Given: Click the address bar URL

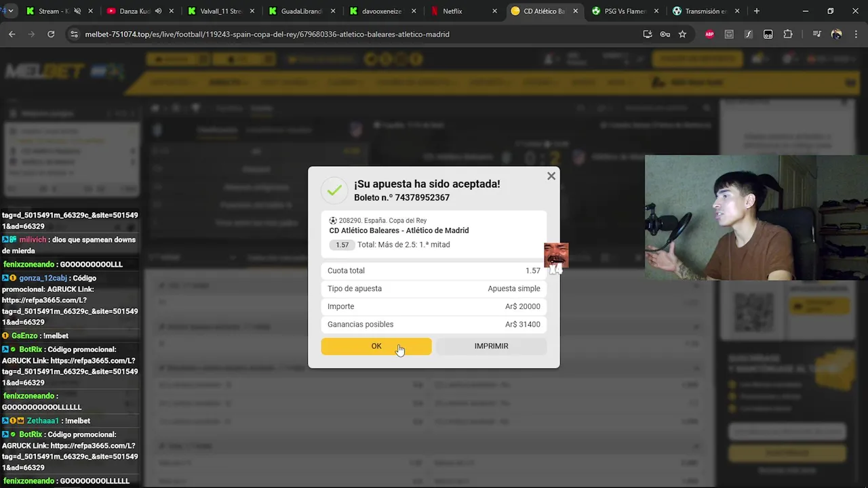Looking at the screenshot, I should click(267, 34).
